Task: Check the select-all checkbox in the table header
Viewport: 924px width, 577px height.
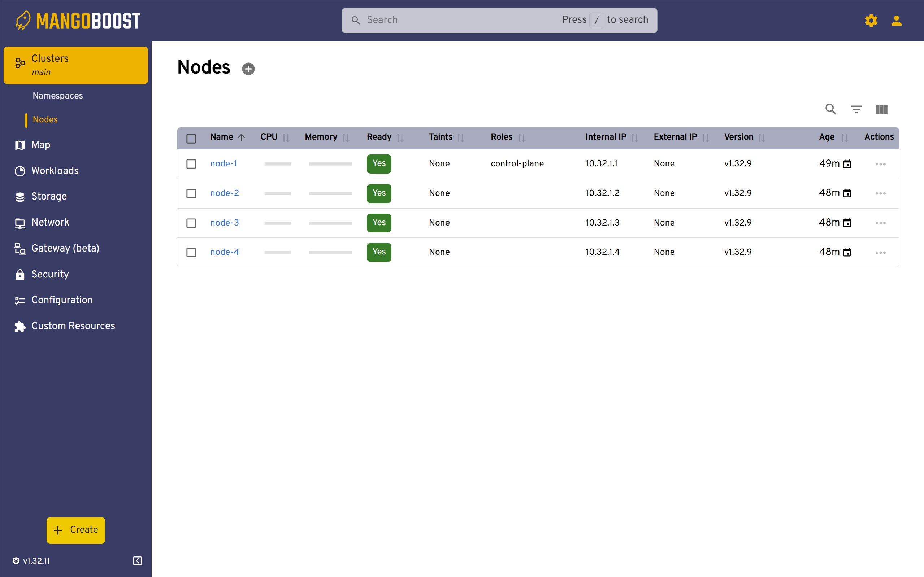Action: 191,138
